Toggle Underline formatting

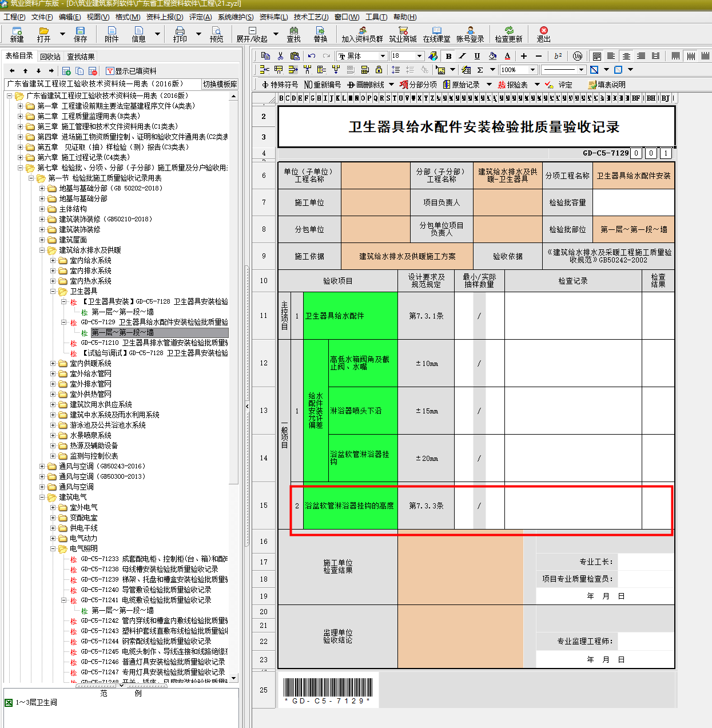click(x=477, y=55)
